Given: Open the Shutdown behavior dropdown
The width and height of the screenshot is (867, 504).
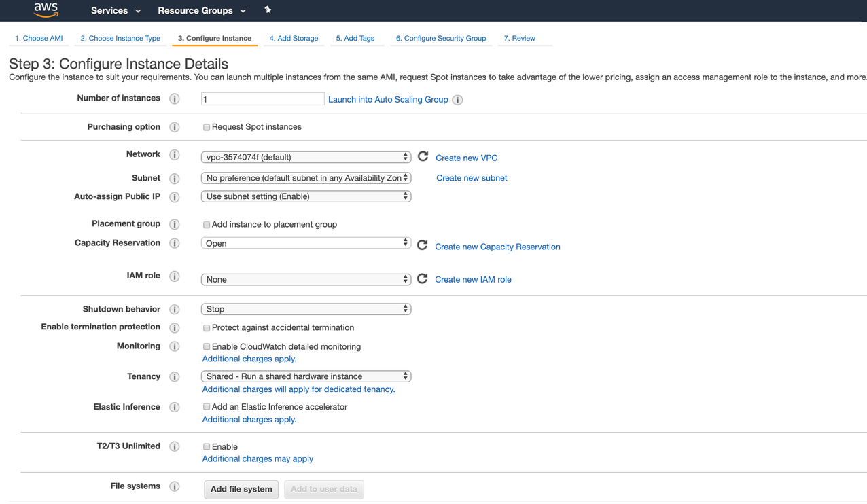Looking at the screenshot, I should click(x=306, y=308).
